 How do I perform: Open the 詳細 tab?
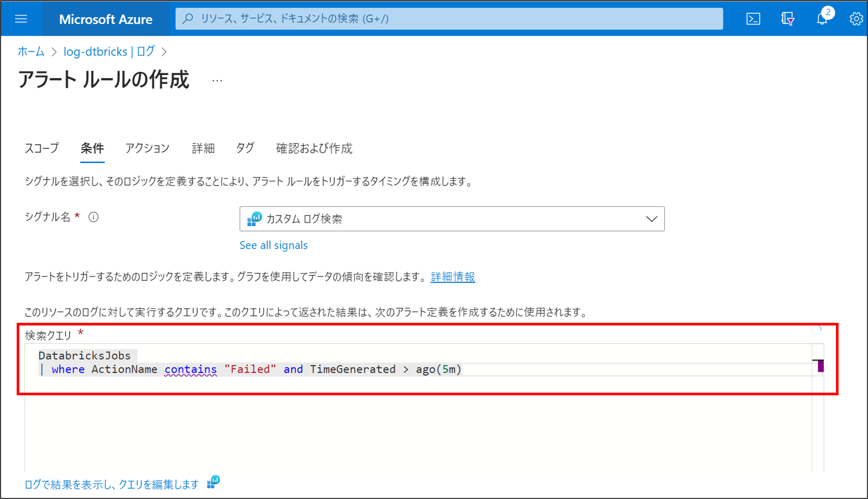pos(203,149)
